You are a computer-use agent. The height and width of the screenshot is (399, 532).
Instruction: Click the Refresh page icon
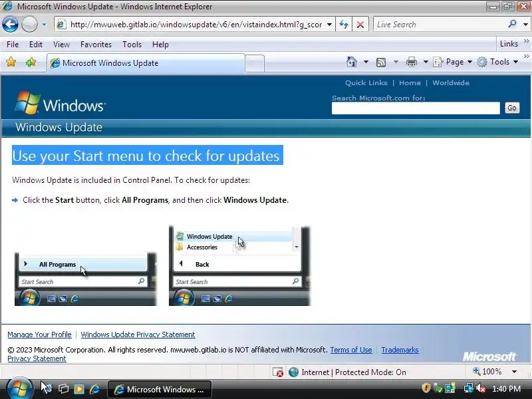[x=344, y=25]
